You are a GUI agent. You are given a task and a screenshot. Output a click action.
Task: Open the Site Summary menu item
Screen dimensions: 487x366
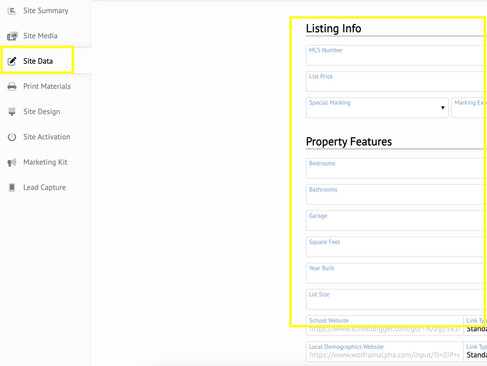[46, 11]
